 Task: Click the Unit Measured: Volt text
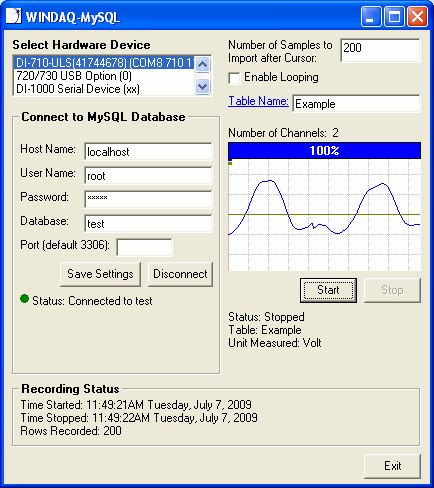click(275, 343)
